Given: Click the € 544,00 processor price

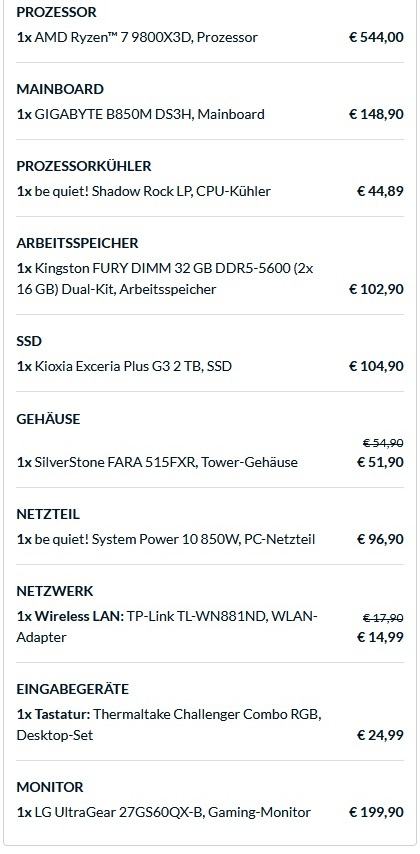Looking at the screenshot, I should click(376, 38).
